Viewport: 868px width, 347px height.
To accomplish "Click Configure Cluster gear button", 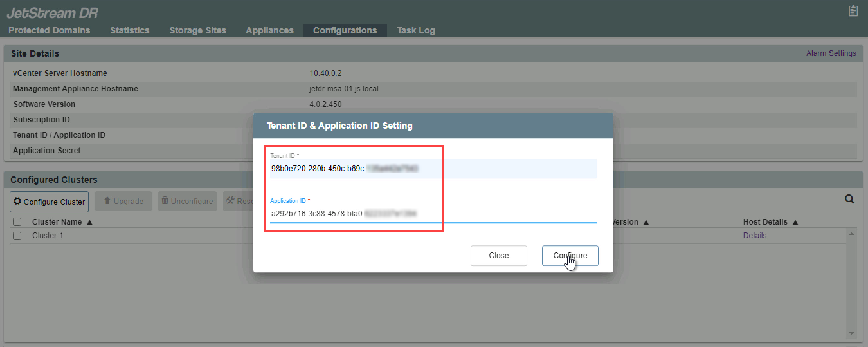I will click(x=50, y=202).
